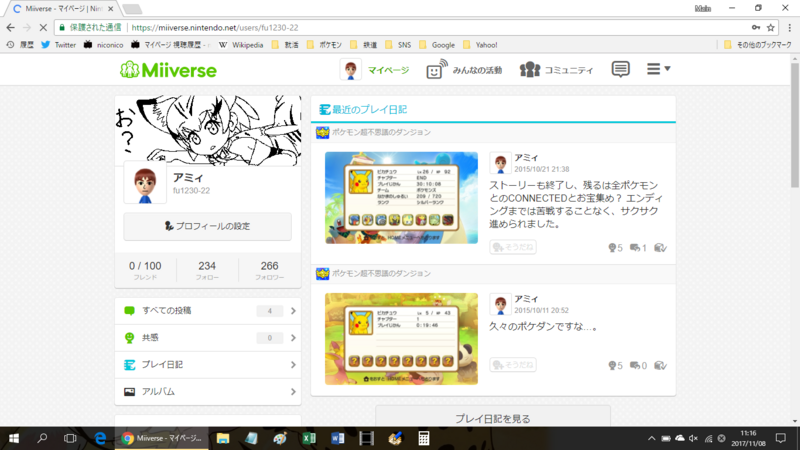Viewport: 800px width, 450px height.
Task: Open Windows Start menu
Action: (x=14, y=438)
